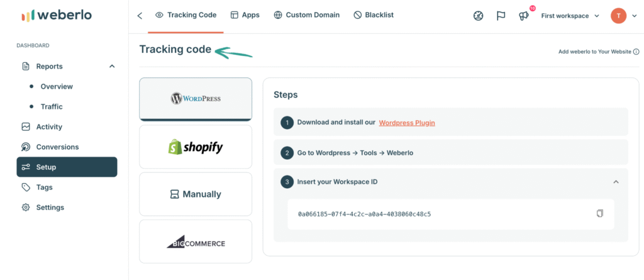This screenshot has width=644, height=280.
Task: Collapse the Reports section chevron
Action: tap(112, 66)
